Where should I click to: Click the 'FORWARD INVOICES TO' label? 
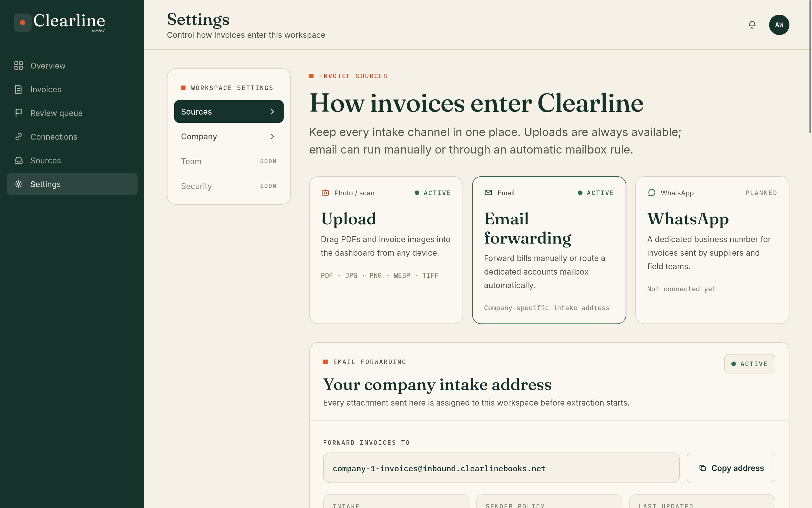[x=367, y=443]
